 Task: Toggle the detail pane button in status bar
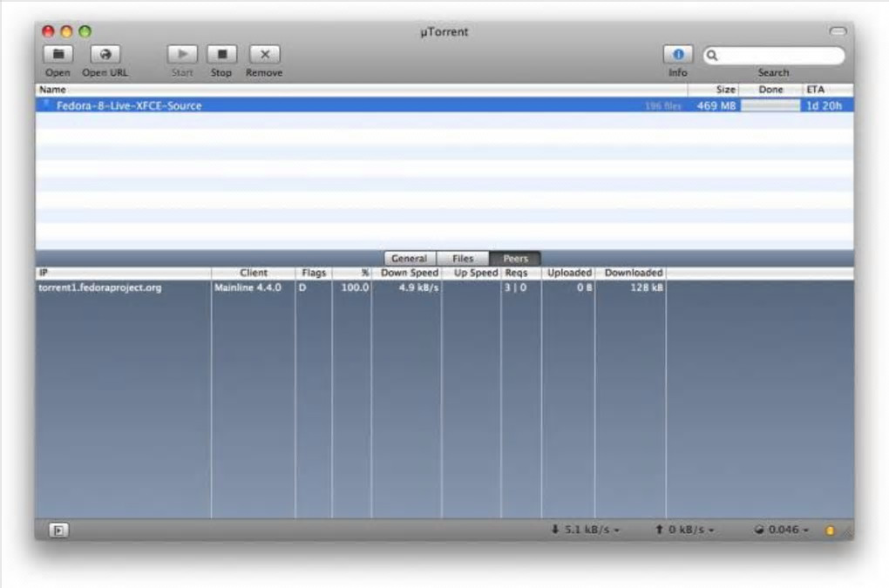[x=58, y=531]
